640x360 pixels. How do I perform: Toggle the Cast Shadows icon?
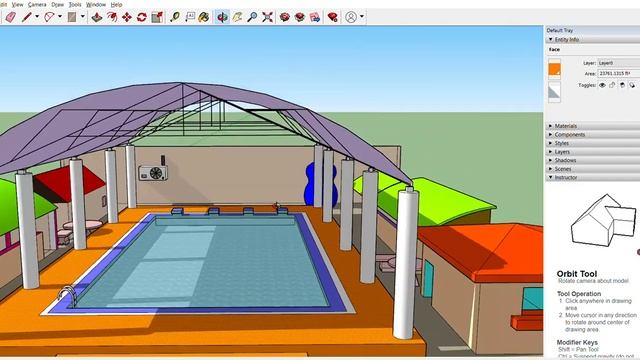pos(622,85)
